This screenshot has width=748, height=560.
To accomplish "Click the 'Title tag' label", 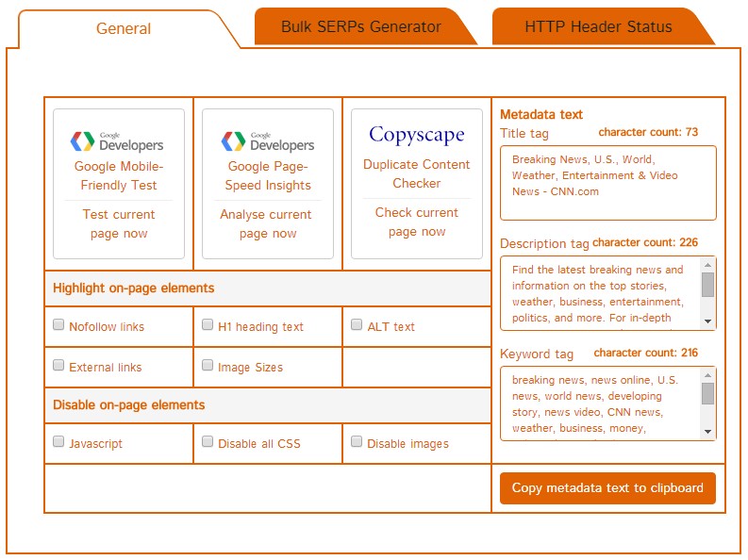I will (x=524, y=134).
